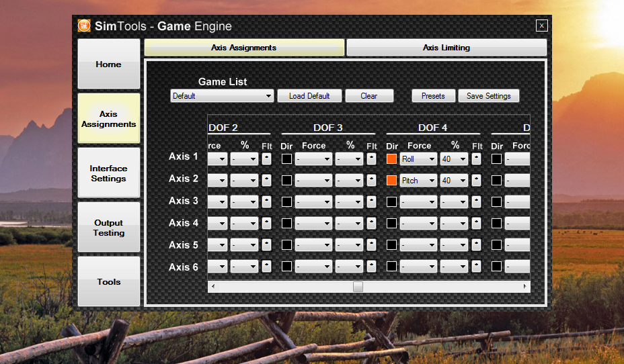Toggle DOF 4 Dir box for Axis 6

(391, 266)
